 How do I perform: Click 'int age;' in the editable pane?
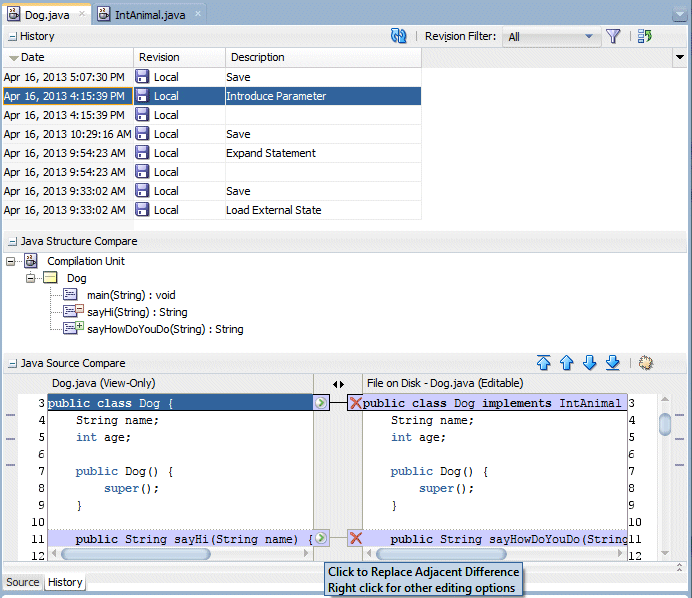(x=418, y=437)
